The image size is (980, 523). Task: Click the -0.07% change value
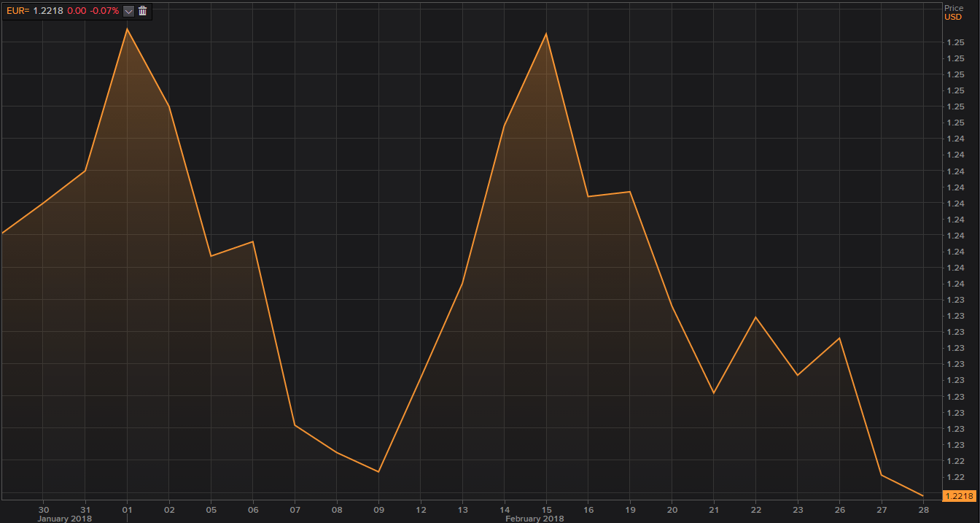click(x=105, y=11)
